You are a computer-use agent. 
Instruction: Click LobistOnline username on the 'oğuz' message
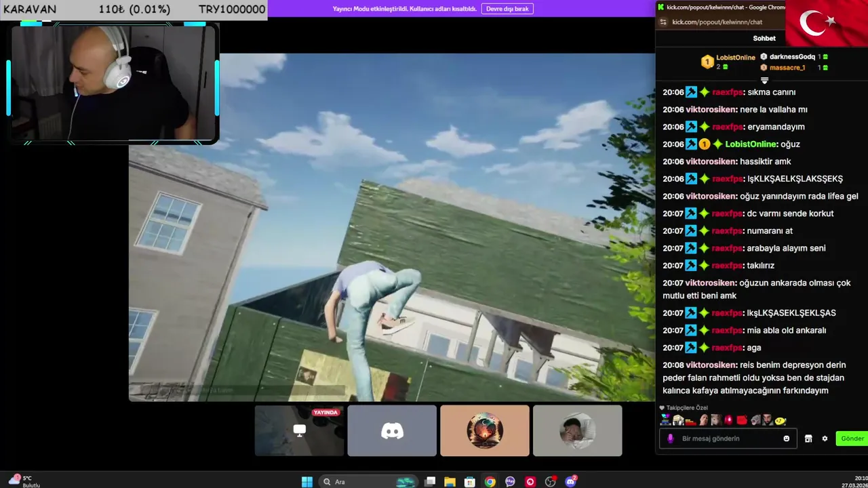tap(751, 144)
